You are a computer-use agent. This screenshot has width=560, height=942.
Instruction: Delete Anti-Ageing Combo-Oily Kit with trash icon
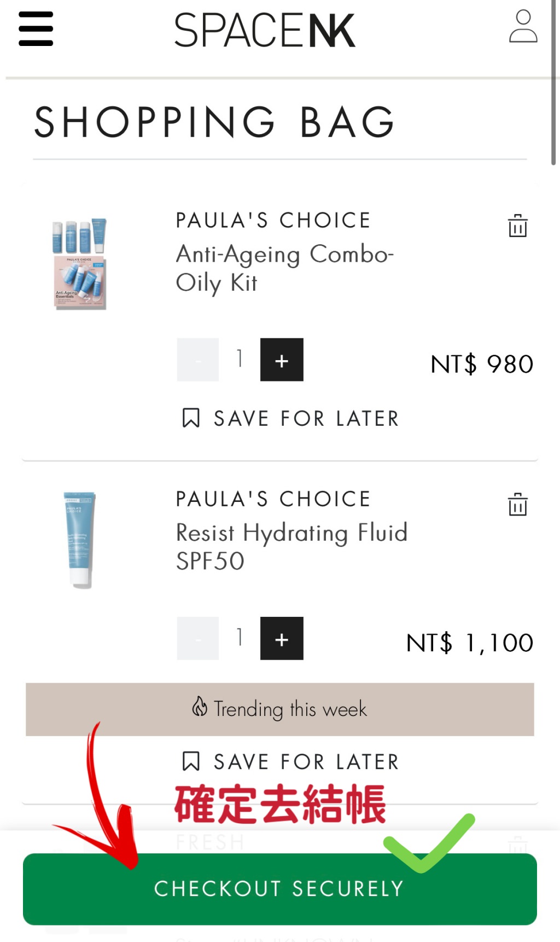pyautogui.click(x=517, y=226)
